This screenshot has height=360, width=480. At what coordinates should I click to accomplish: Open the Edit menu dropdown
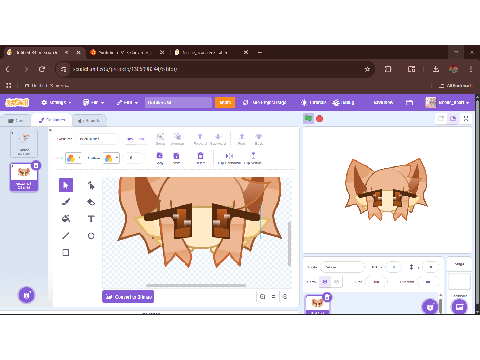(127, 102)
